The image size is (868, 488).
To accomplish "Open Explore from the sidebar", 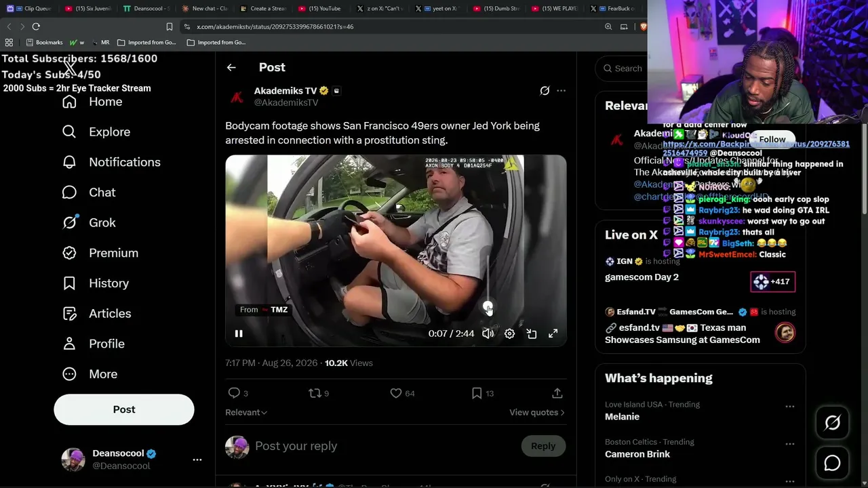I will 96,131.
